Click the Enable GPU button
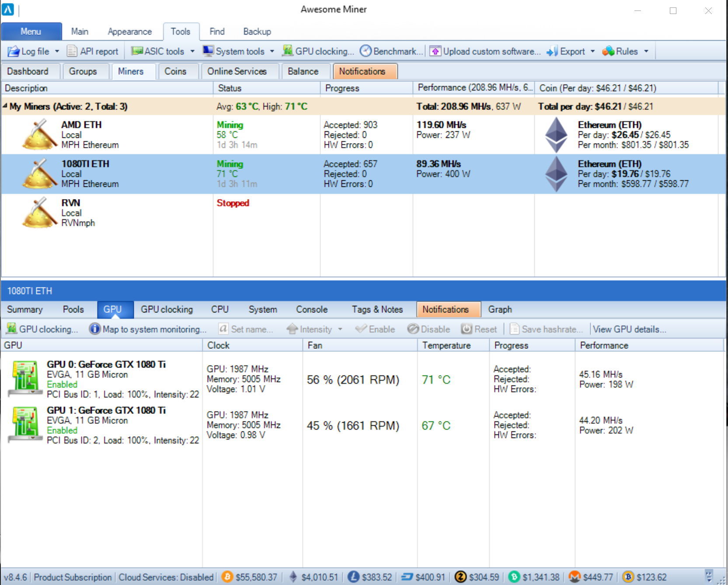Screen dimensions: 728x585 pyautogui.click(x=375, y=329)
